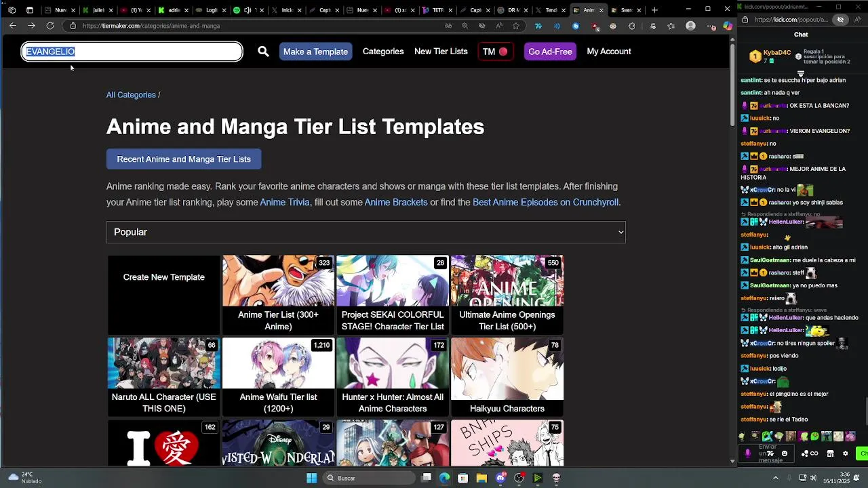Open Kick chat settings gear
The image size is (868, 488).
(845, 453)
